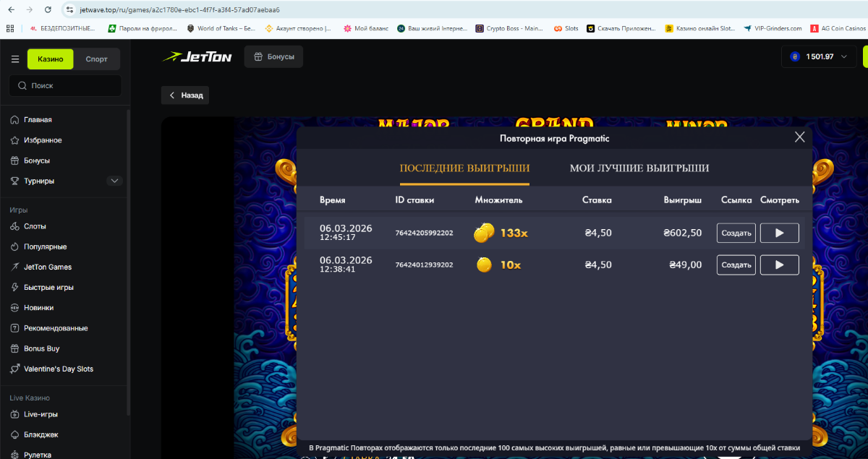Switch to the Казино toggle
The width and height of the screenshot is (868, 459).
(50, 59)
